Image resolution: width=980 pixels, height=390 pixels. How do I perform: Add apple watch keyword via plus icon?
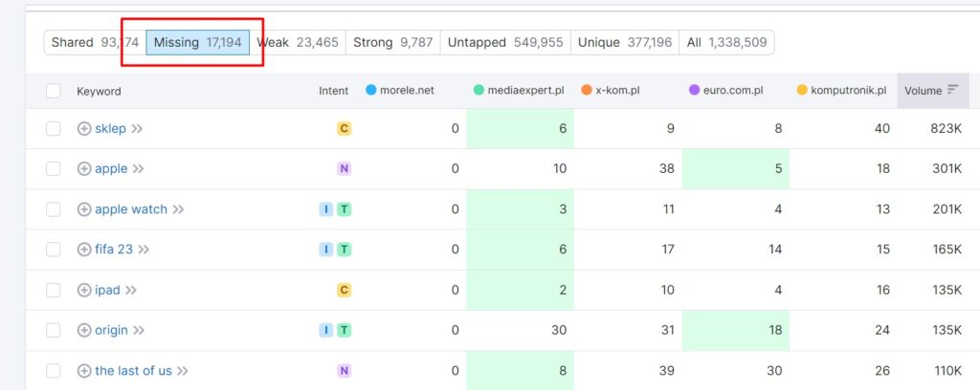tap(84, 209)
